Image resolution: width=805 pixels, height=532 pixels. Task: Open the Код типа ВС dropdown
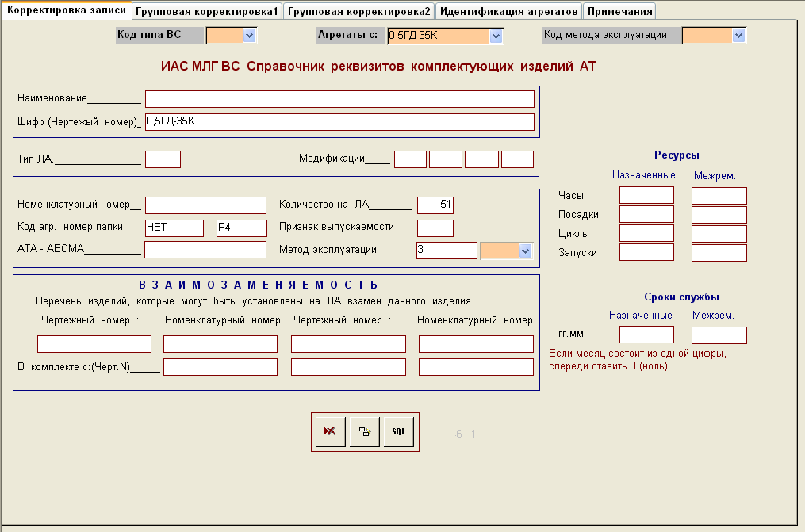(x=249, y=35)
